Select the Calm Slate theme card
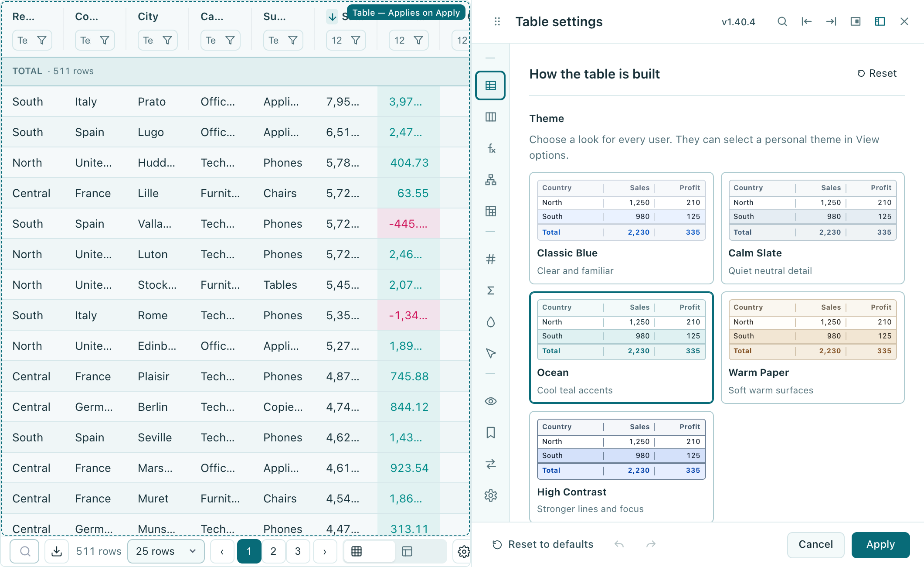This screenshot has width=924, height=567. pos(812,228)
